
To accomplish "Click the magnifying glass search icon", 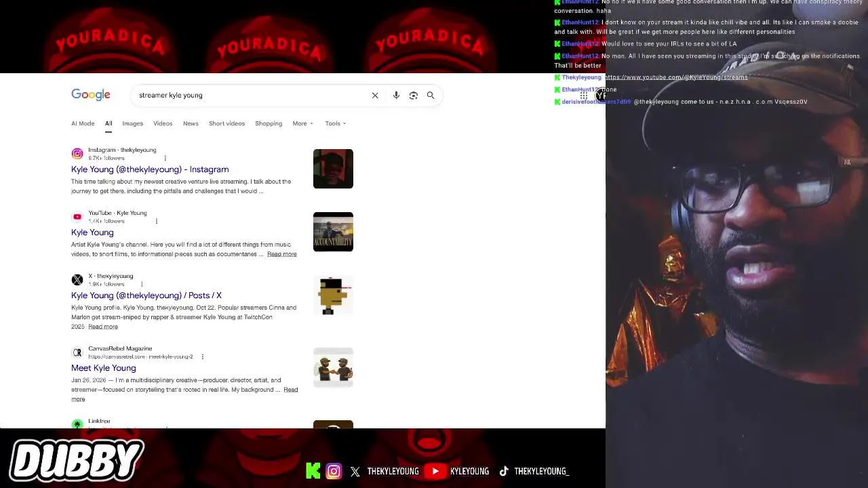I will click(x=431, y=96).
